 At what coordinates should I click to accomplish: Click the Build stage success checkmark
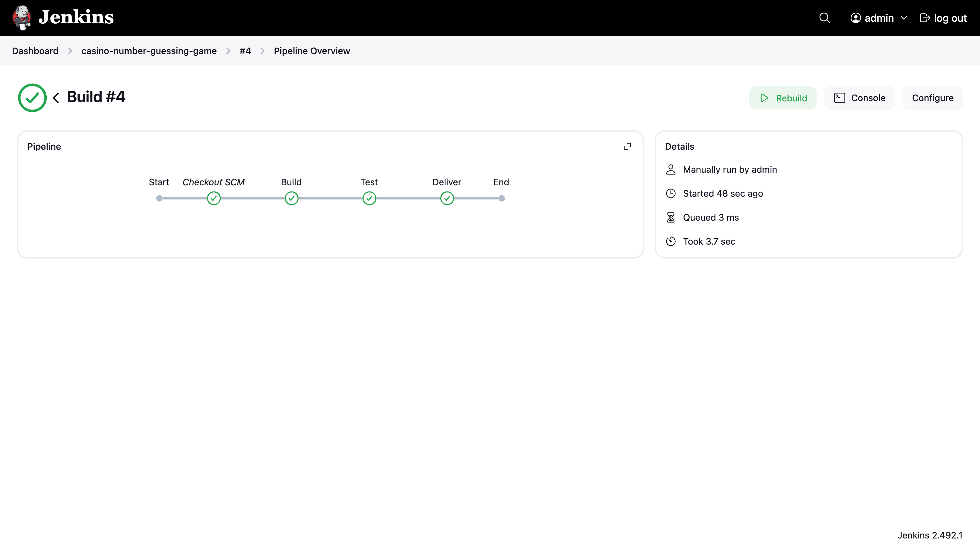pos(291,198)
